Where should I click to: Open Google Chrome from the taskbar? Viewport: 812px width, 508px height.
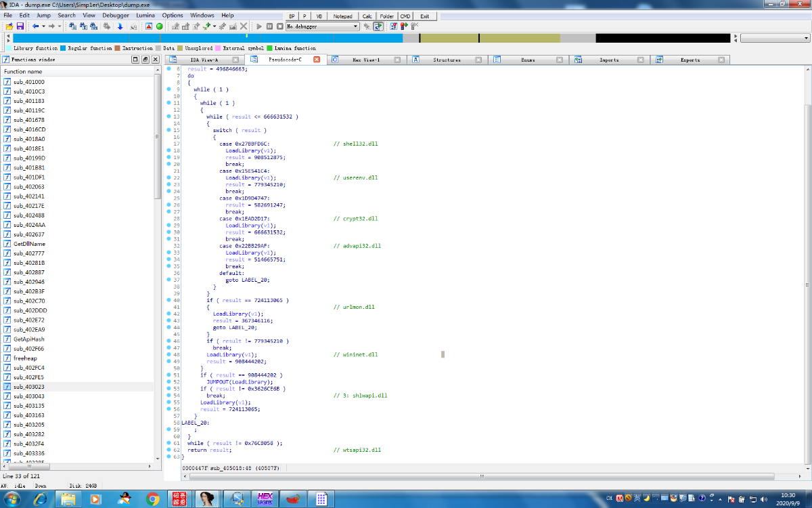pyautogui.click(x=153, y=499)
